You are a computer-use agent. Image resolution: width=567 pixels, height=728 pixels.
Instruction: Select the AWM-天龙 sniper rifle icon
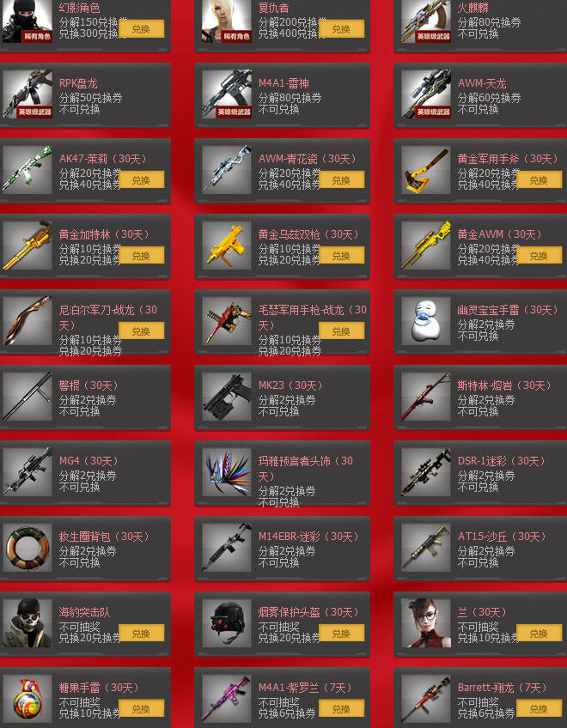[x=426, y=94]
